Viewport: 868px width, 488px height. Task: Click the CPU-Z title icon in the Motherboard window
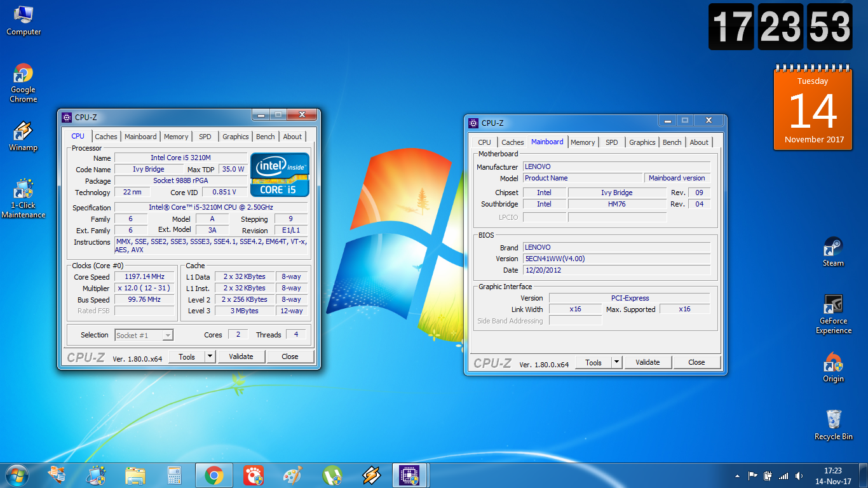point(473,123)
